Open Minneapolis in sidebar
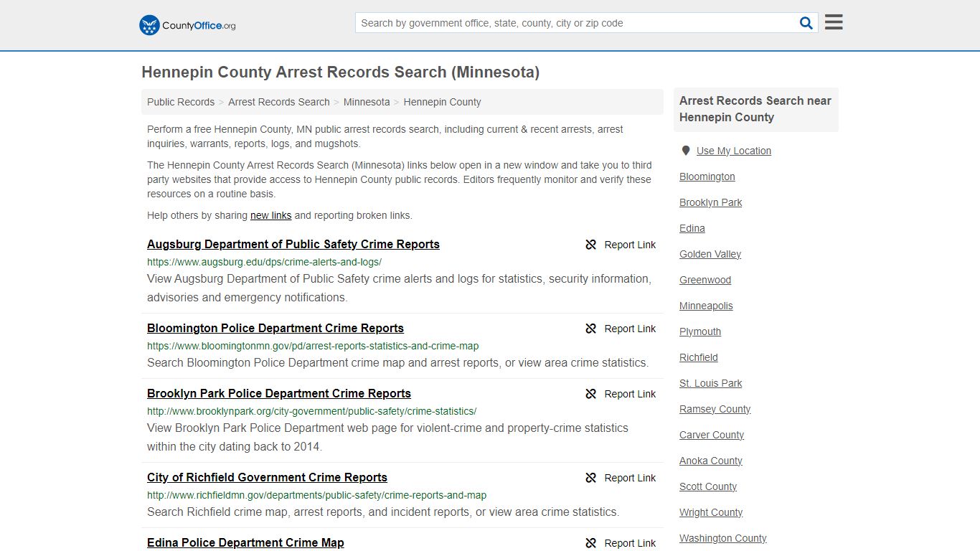This screenshot has height=551, width=980. pos(706,306)
